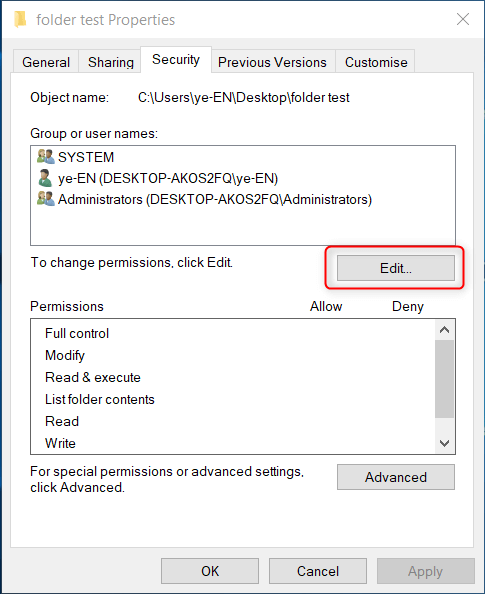The image size is (485, 594).
Task: Open Edit to change permissions
Action: click(x=396, y=268)
